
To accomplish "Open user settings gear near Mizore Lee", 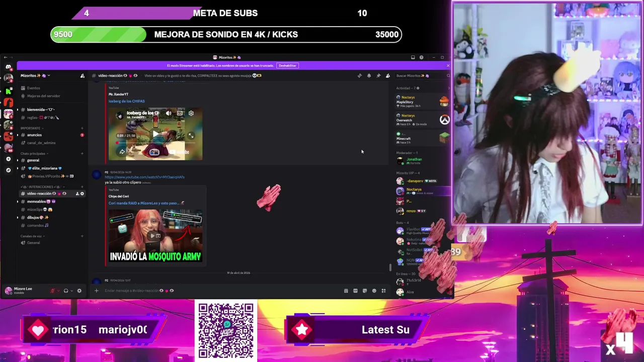I will point(79,291).
